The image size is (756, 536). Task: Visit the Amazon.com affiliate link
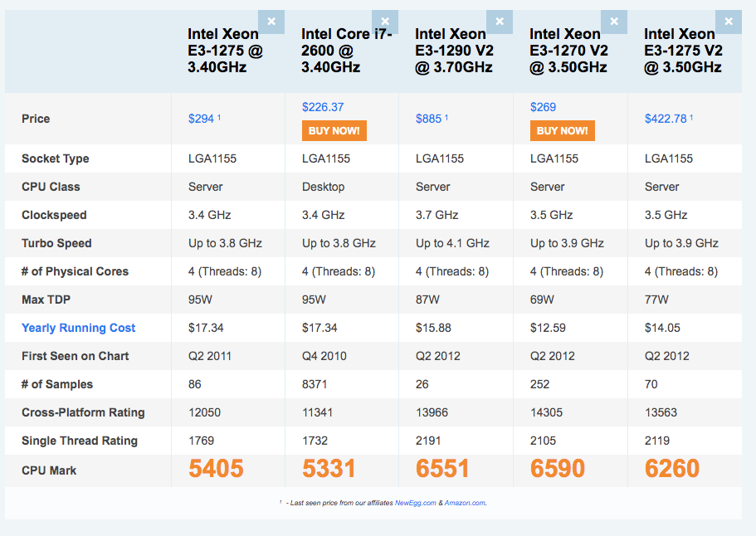(x=464, y=502)
